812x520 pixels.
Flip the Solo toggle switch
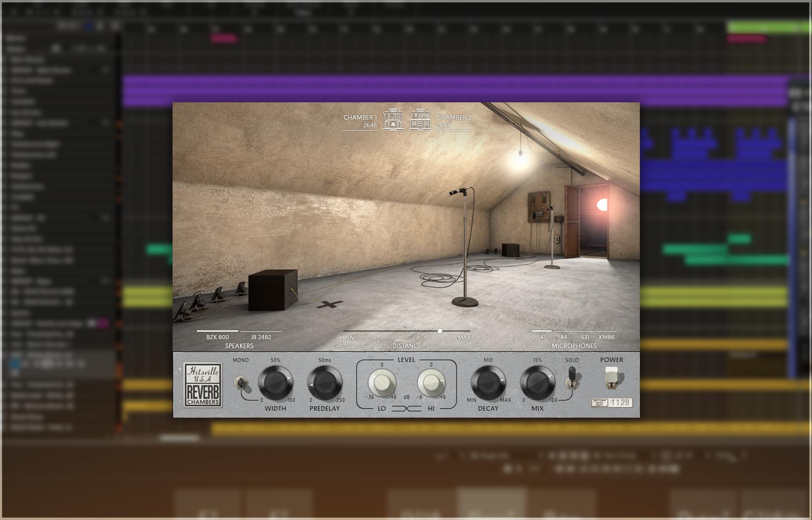tap(572, 378)
